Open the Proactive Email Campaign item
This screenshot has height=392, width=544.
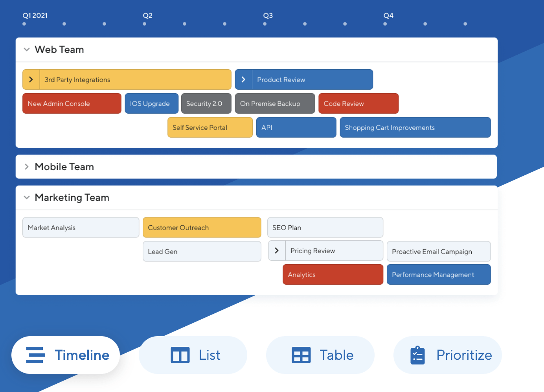(x=438, y=252)
